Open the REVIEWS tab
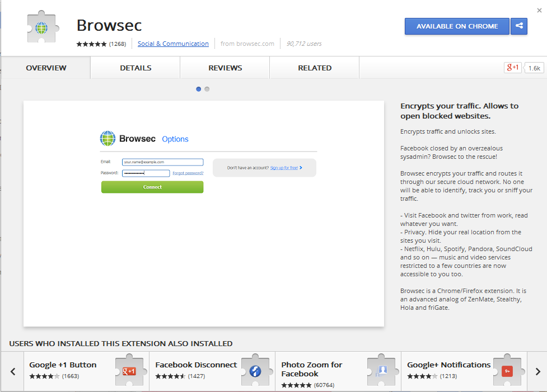 coord(225,68)
